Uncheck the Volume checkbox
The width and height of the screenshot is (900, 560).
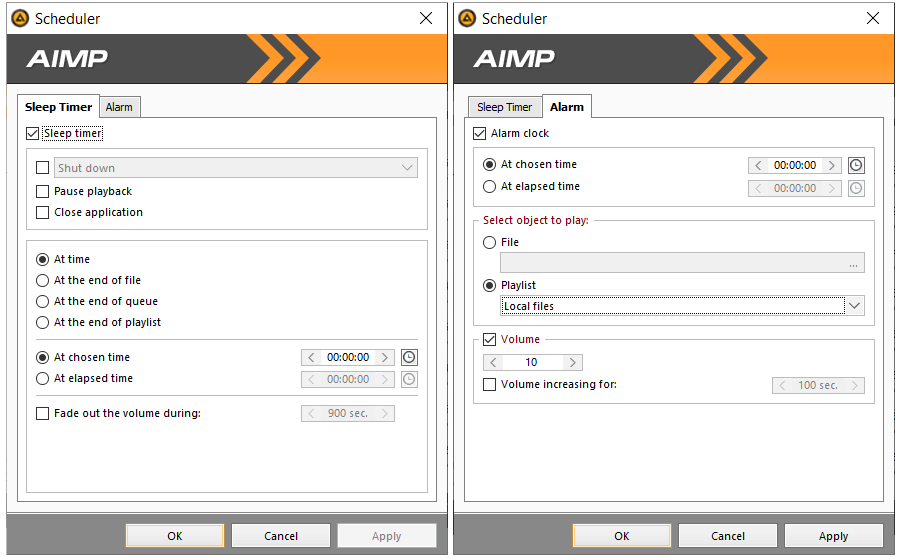(x=490, y=340)
